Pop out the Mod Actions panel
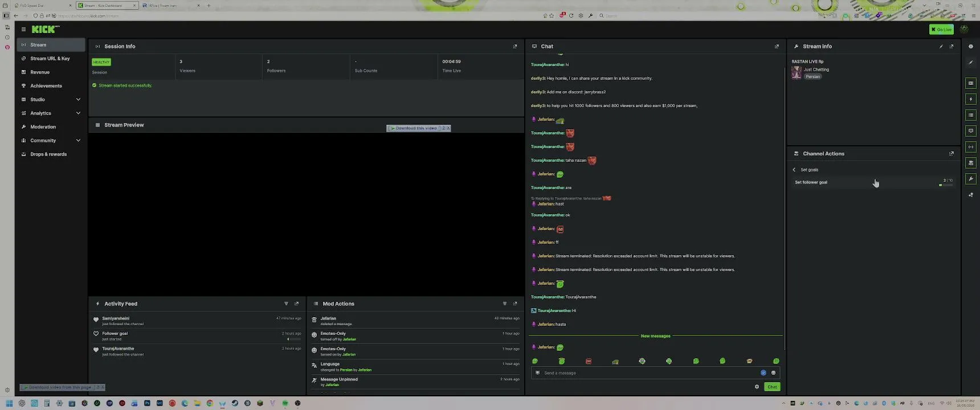Screen dimensions: 980x410 515,304
